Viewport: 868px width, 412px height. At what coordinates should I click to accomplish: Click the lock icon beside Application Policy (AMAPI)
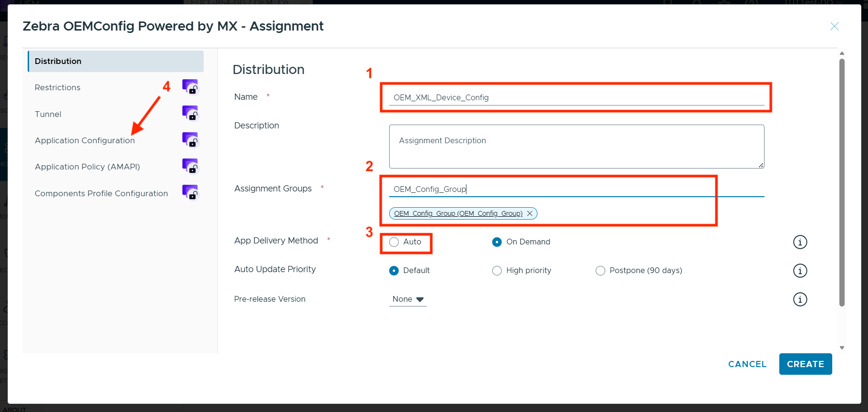click(x=190, y=167)
